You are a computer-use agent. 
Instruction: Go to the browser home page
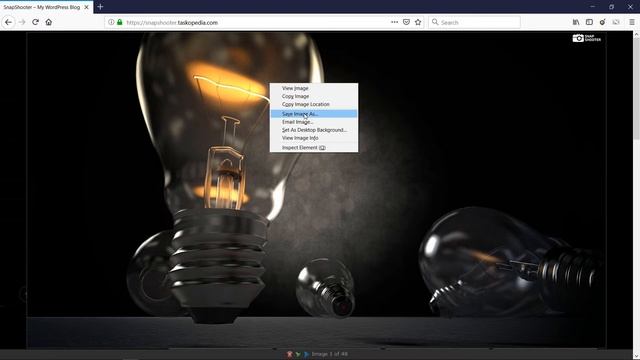point(49,22)
